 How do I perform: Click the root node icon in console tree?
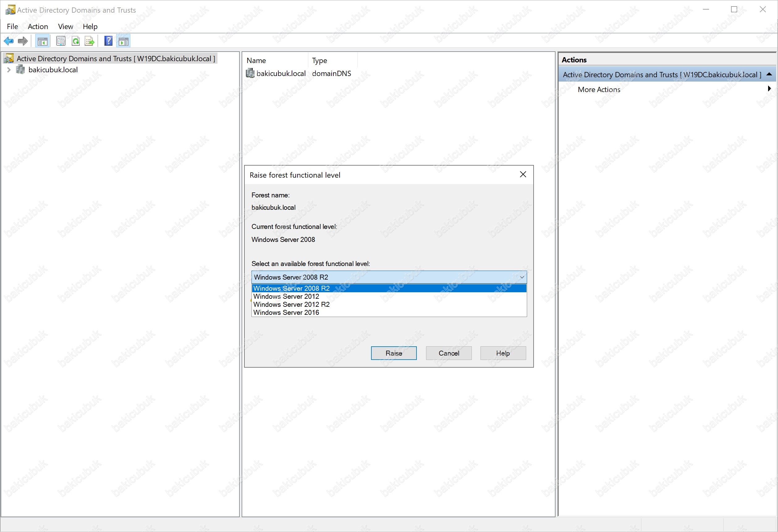[x=9, y=58]
